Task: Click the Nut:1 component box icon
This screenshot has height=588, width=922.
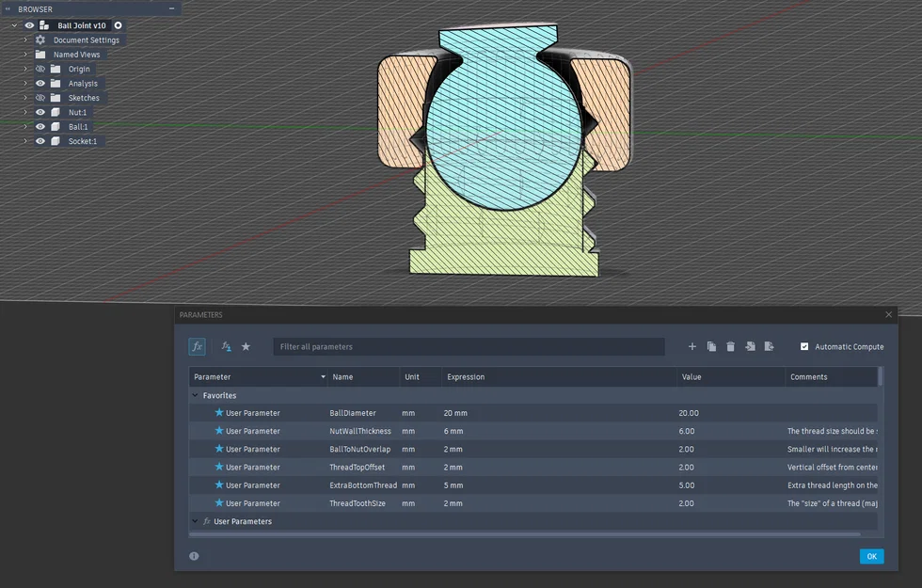Action: click(x=56, y=112)
